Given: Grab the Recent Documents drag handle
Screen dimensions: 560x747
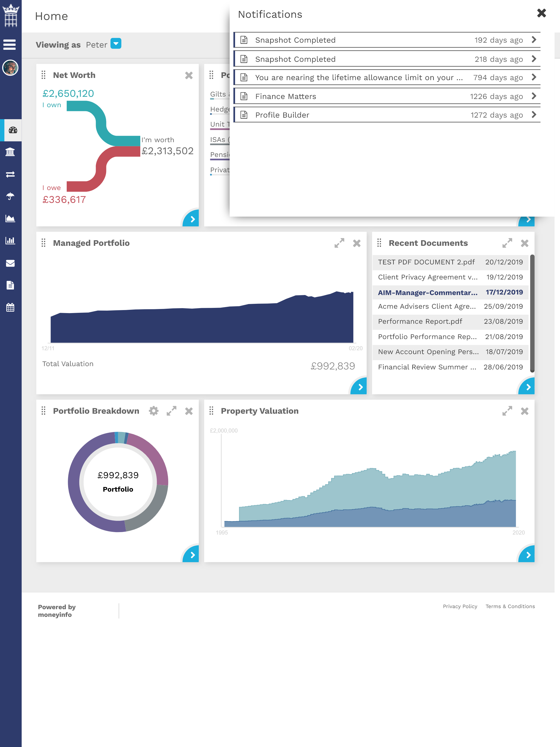Looking at the screenshot, I should click(379, 243).
